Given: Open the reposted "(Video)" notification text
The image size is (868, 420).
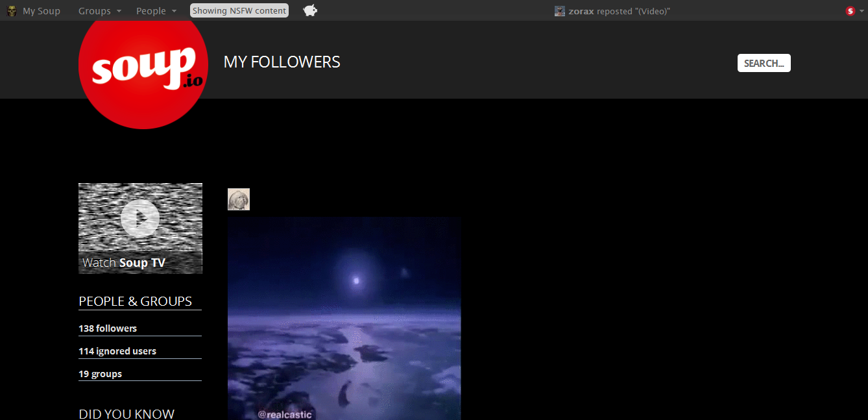Looking at the screenshot, I should tap(633, 11).
